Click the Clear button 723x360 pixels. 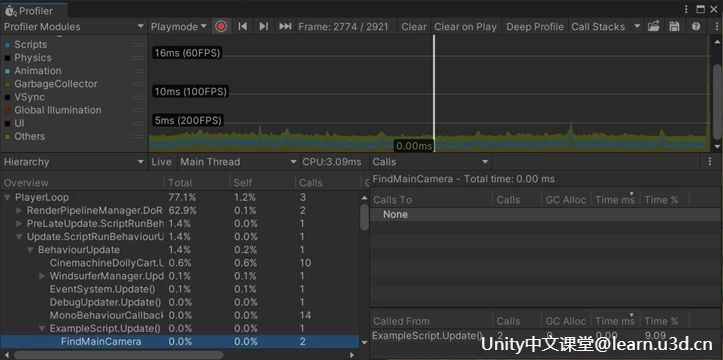(x=414, y=27)
